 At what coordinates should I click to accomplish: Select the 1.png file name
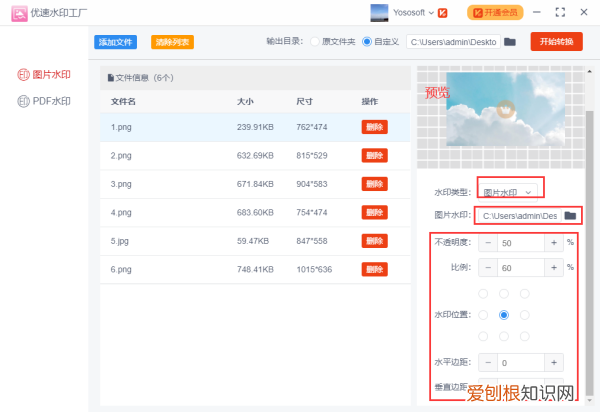(121, 127)
